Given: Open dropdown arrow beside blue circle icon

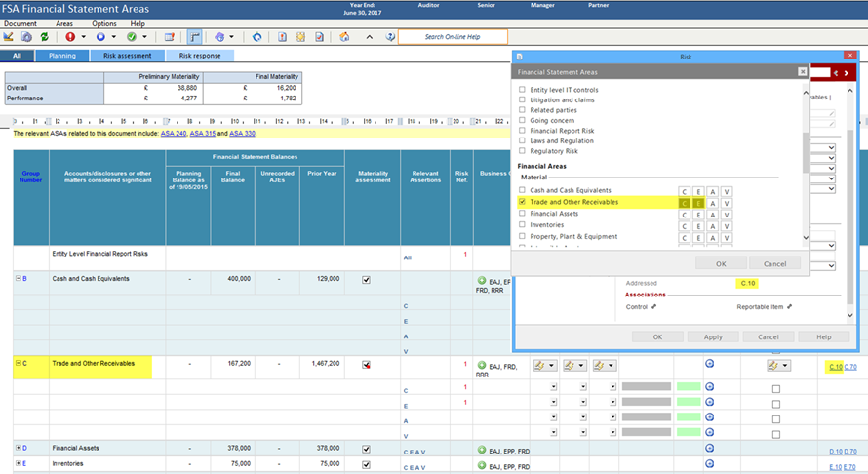Looking at the screenshot, I should [x=114, y=37].
